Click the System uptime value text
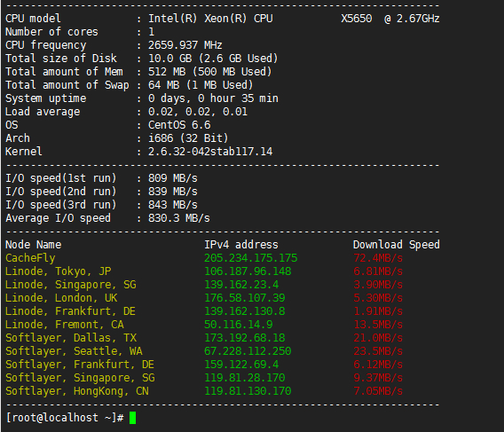This screenshot has height=432, width=504. (214, 98)
